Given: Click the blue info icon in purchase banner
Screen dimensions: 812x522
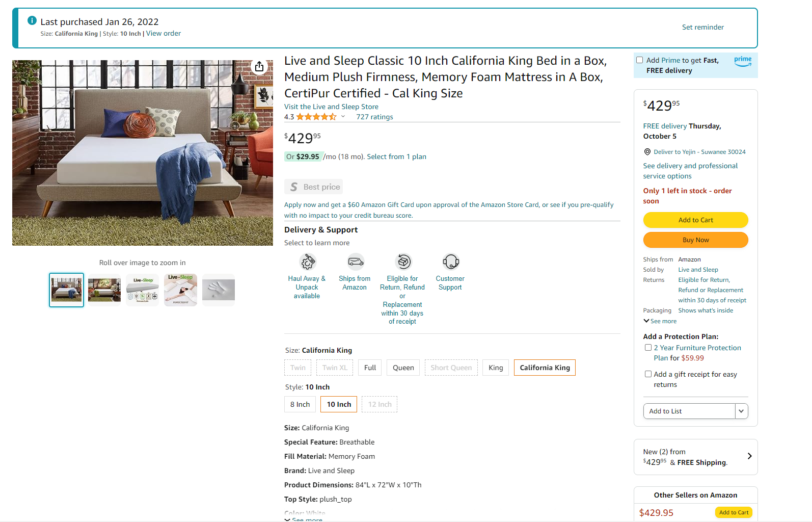Looking at the screenshot, I should pos(32,21).
